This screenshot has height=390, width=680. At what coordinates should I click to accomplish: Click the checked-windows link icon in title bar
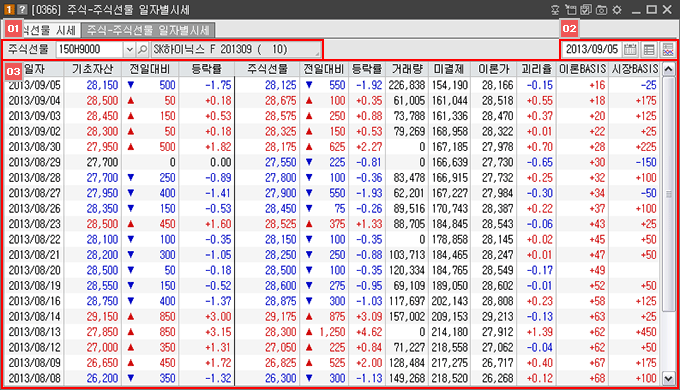[586, 10]
